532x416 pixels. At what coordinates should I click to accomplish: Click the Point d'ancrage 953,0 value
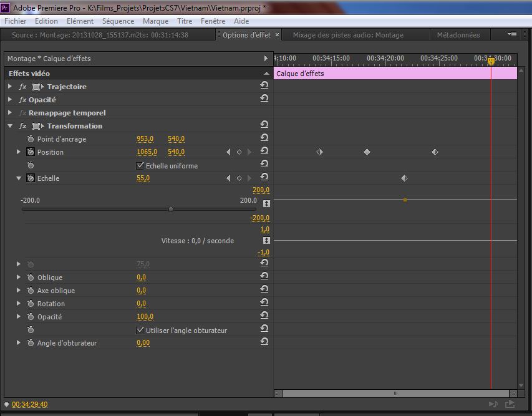click(145, 139)
